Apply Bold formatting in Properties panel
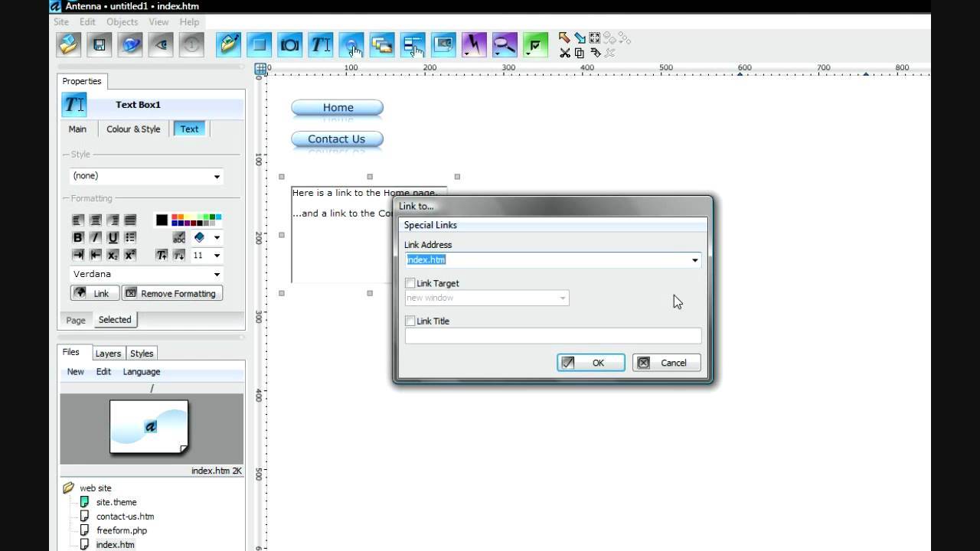The height and width of the screenshot is (551, 980). click(x=77, y=237)
